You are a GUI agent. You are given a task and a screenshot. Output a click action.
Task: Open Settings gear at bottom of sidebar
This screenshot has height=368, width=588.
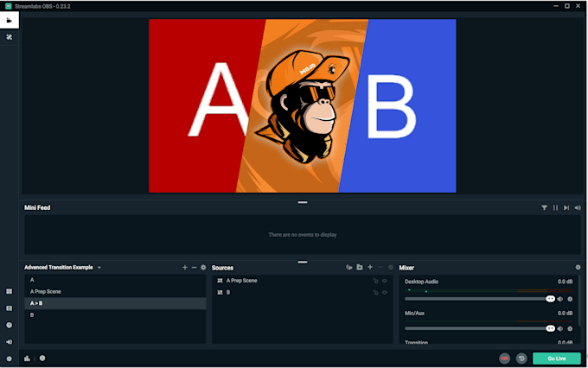tap(10, 358)
